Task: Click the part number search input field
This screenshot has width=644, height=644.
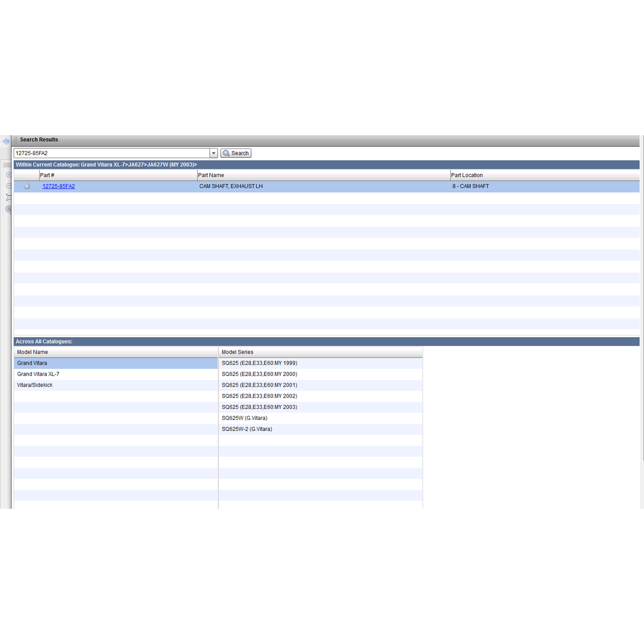Action: click(x=112, y=153)
